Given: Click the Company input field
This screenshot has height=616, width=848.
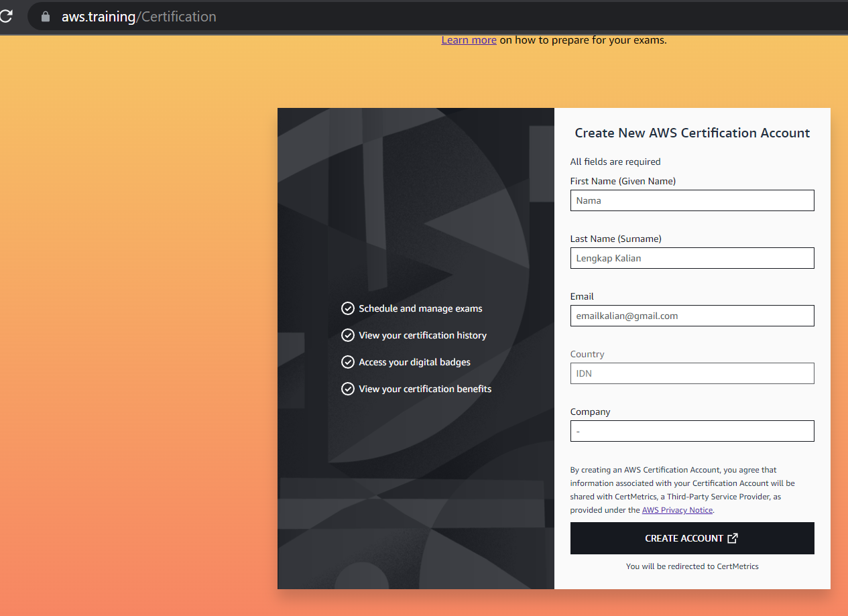Looking at the screenshot, I should 692,431.
